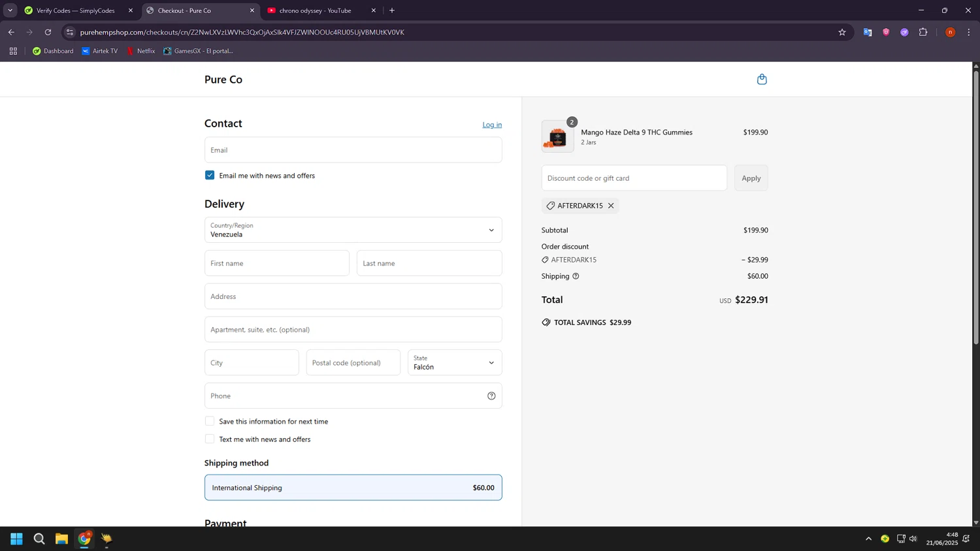
Task: Open the Windows notifications bell icon
Action: [x=966, y=539]
